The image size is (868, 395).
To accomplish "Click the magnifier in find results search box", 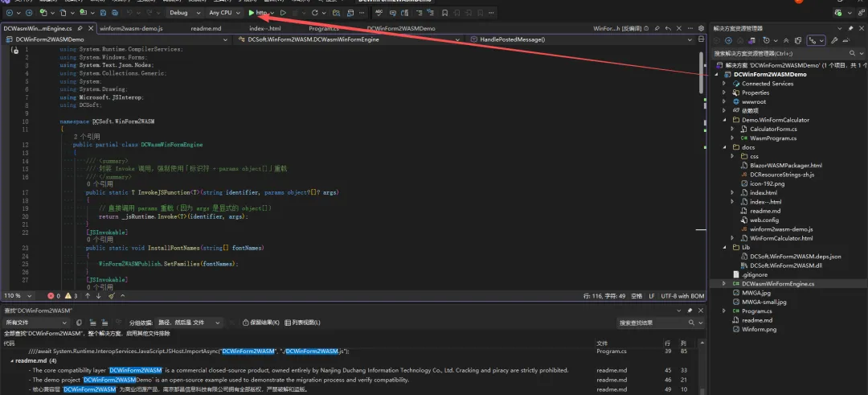I will click(691, 323).
